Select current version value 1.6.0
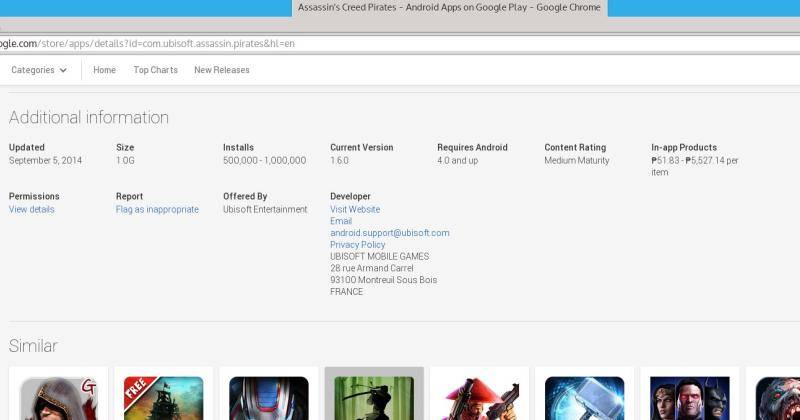This screenshot has width=800, height=420. click(x=339, y=160)
